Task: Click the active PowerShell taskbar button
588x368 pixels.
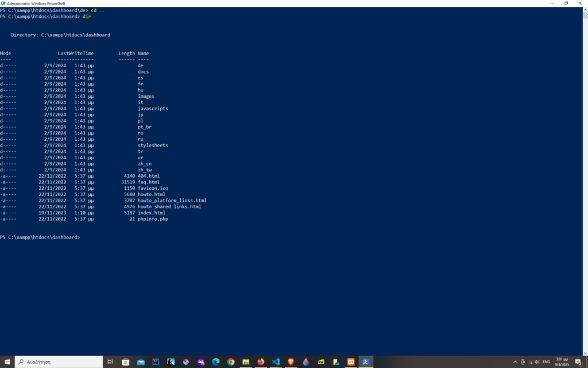Action: pyautogui.click(x=365, y=362)
